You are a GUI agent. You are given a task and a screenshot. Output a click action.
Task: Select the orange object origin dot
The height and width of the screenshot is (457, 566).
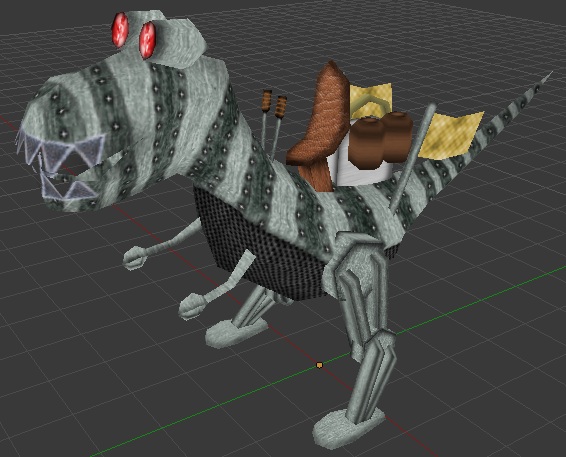point(319,365)
